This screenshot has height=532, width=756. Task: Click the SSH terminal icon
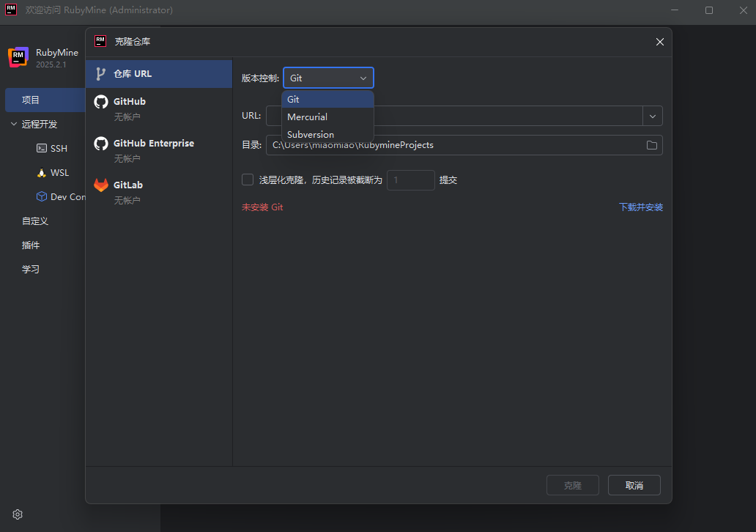coord(42,149)
